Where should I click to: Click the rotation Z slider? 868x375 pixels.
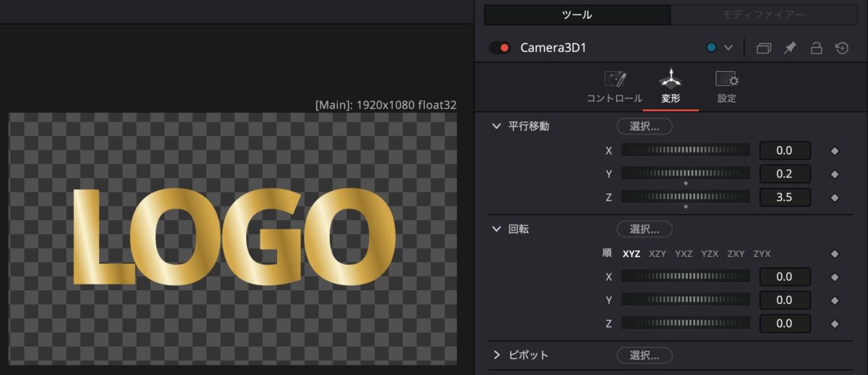(686, 323)
